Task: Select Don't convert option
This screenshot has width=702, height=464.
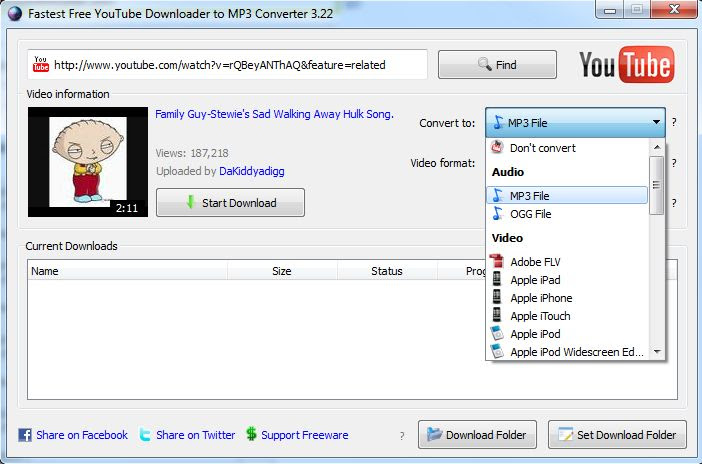Action: (567, 148)
